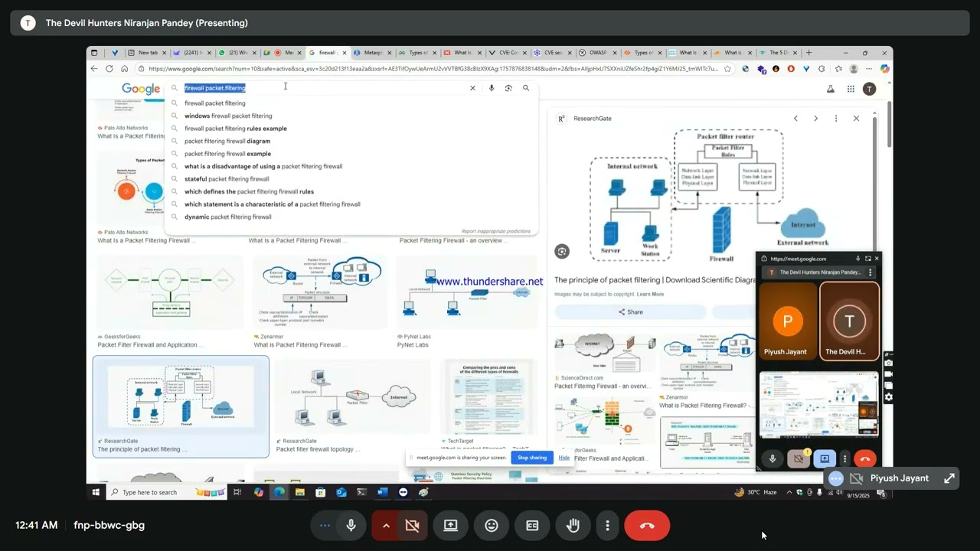Click browser address bar URL
980x551 pixels.
coord(433,69)
